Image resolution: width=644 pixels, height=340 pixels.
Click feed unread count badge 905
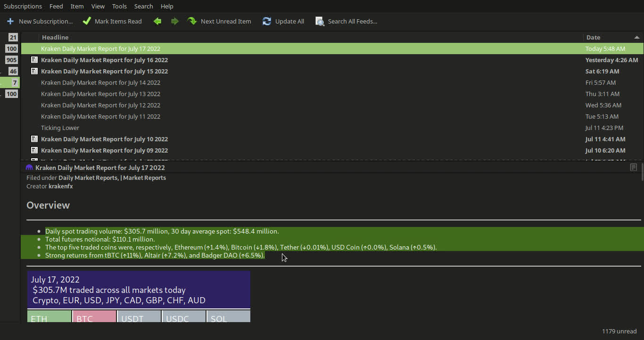(x=11, y=60)
